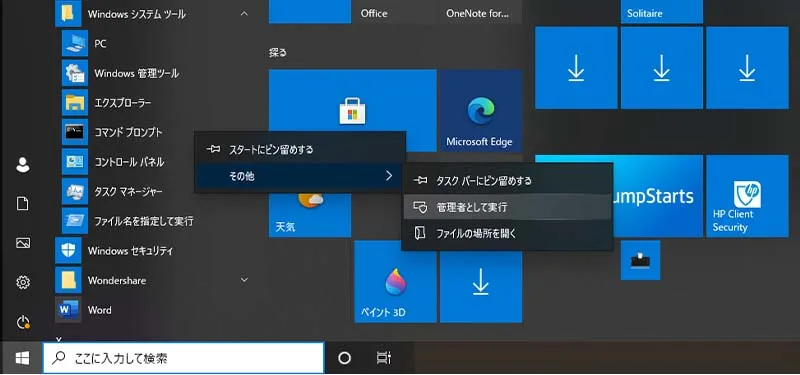Open the 天気 weather tile
This screenshot has width=800, height=375.
(x=310, y=215)
